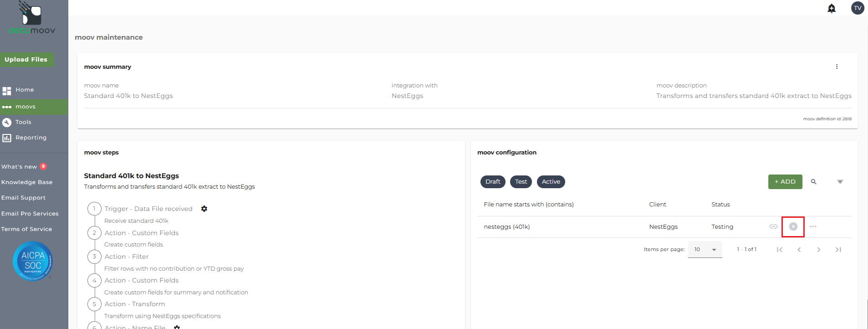Screen dimensions: 868x329
Task: Open settings gear for Name File step
Action: pos(177,327)
